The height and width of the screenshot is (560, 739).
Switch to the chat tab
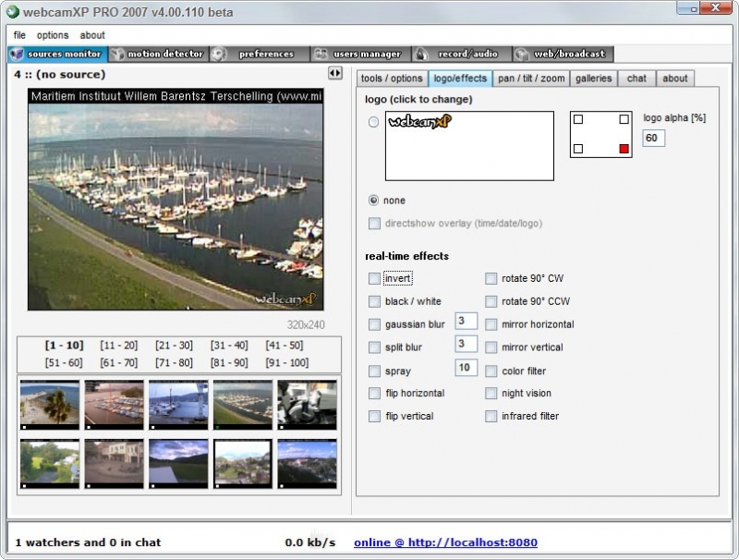[636, 79]
